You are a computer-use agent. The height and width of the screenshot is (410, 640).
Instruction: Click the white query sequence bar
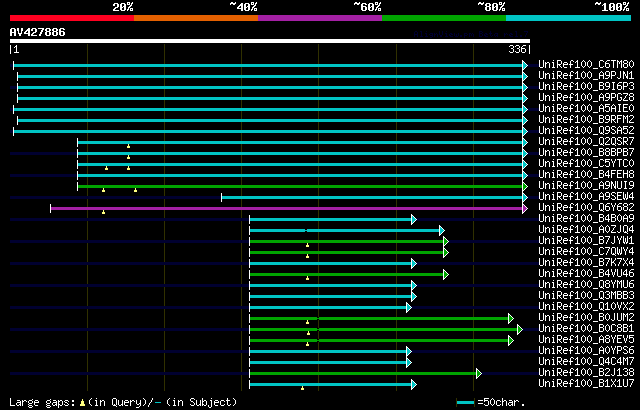click(270, 41)
